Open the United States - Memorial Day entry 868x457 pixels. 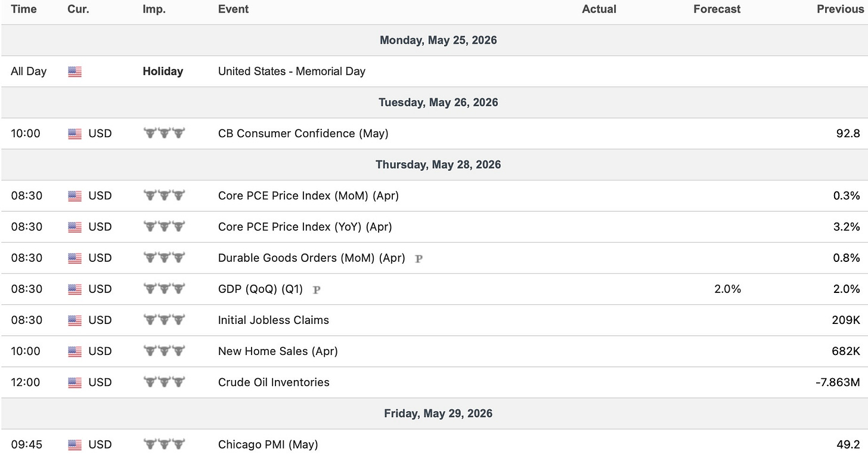[292, 72]
